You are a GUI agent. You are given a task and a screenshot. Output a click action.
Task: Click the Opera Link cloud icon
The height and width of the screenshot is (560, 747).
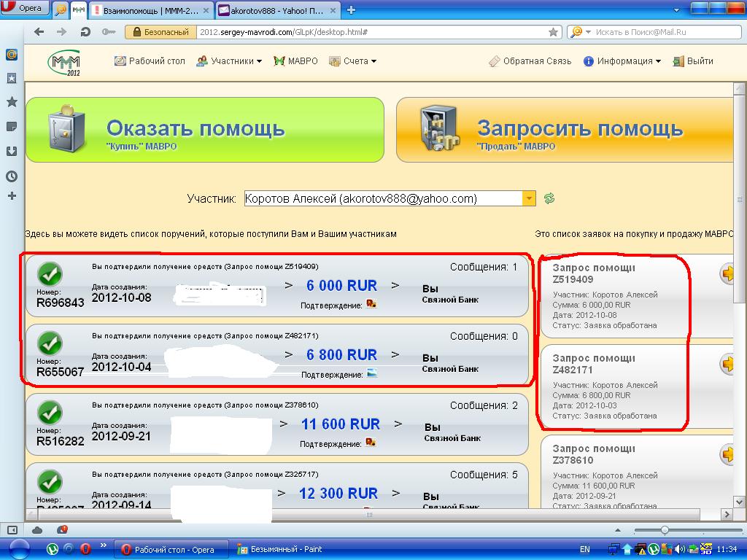tap(37, 530)
